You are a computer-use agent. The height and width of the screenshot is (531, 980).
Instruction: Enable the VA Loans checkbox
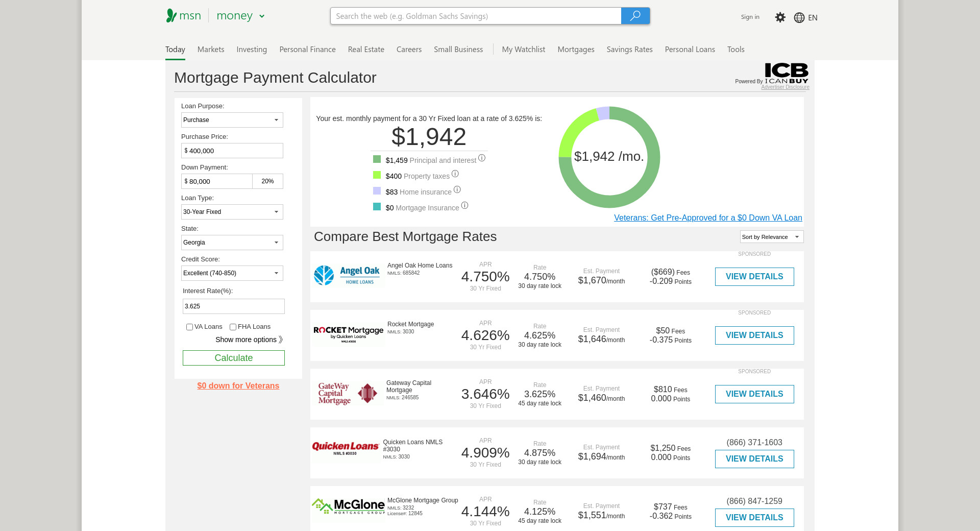[189, 327]
